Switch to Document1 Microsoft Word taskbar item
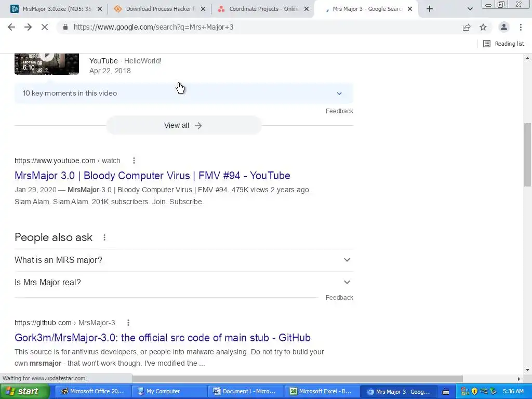Viewport: 532px width, 399px height. pos(245,391)
